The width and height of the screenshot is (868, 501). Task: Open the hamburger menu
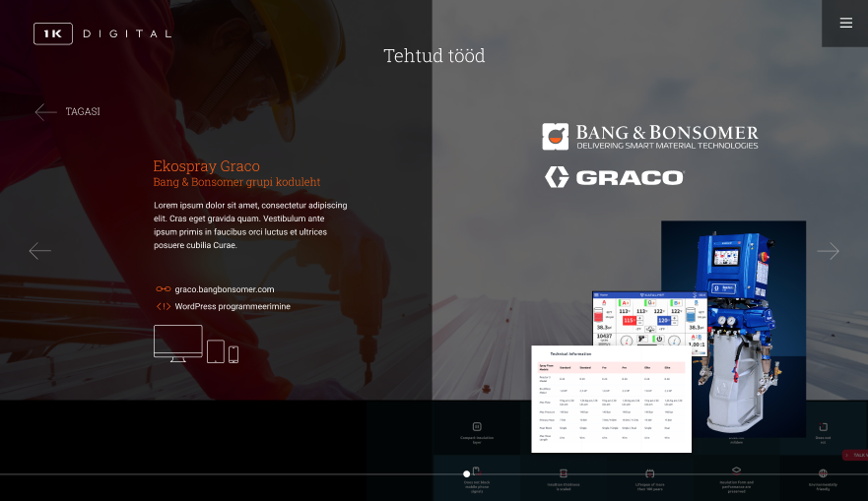845,23
